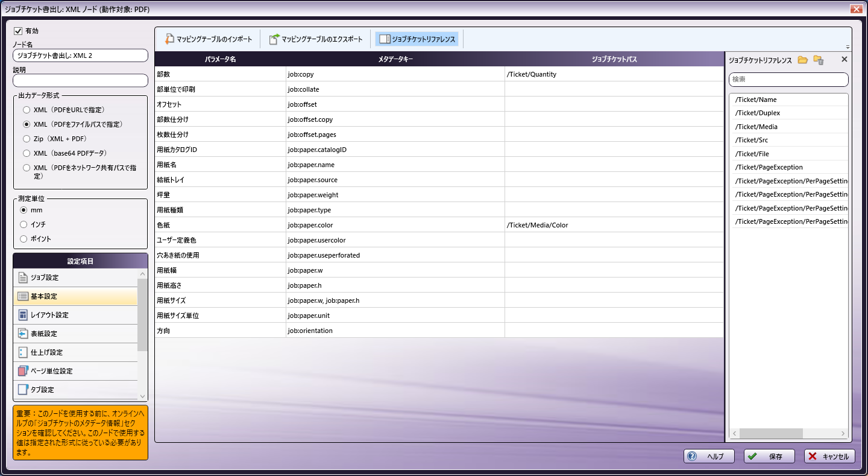Screen dimensions: 868x476
Task: Click the レイアウト設定 icon
Action: point(22,315)
